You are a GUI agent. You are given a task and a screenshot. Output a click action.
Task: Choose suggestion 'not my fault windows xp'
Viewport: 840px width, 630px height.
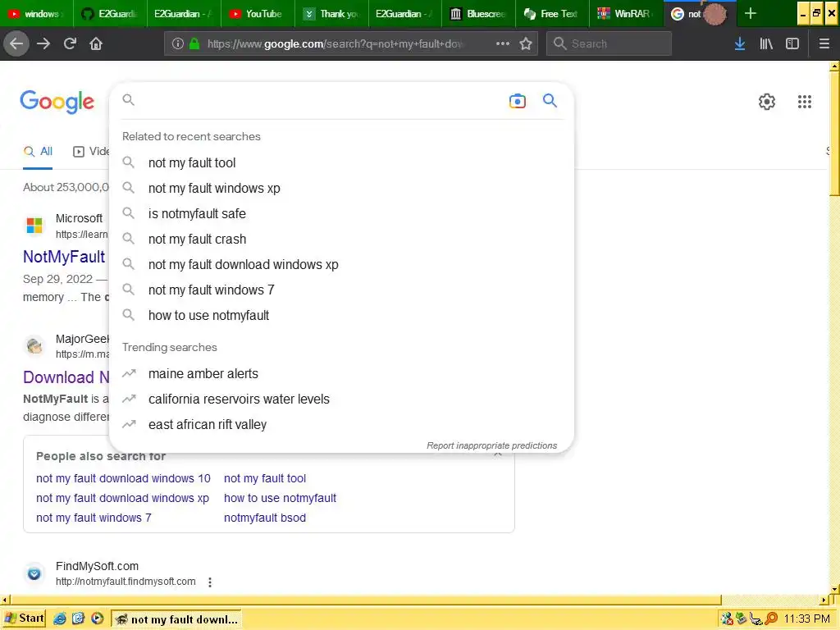[x=342, y=188]
